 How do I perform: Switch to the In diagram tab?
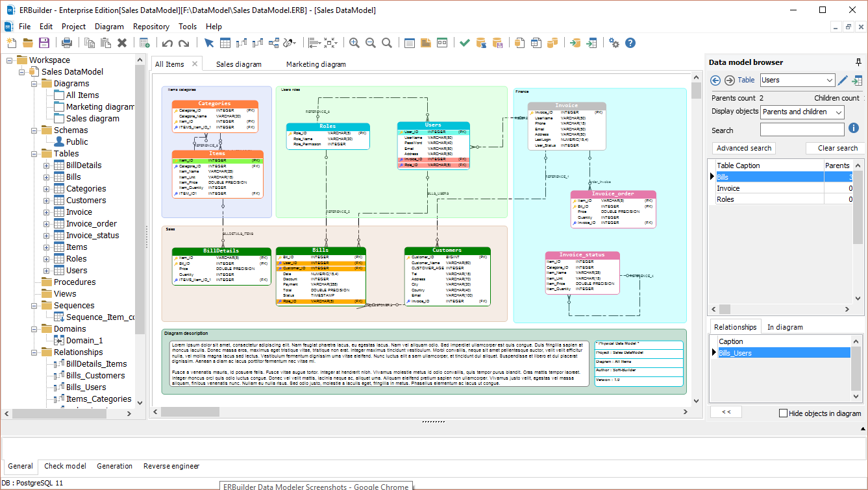click(784, 327)
